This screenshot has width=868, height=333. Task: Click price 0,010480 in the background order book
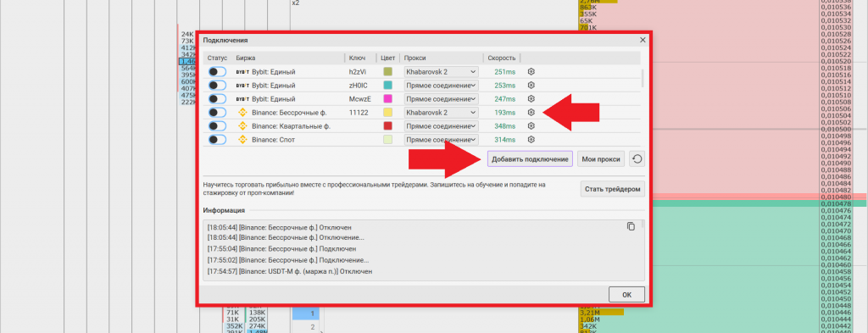(x=835, y=197)
